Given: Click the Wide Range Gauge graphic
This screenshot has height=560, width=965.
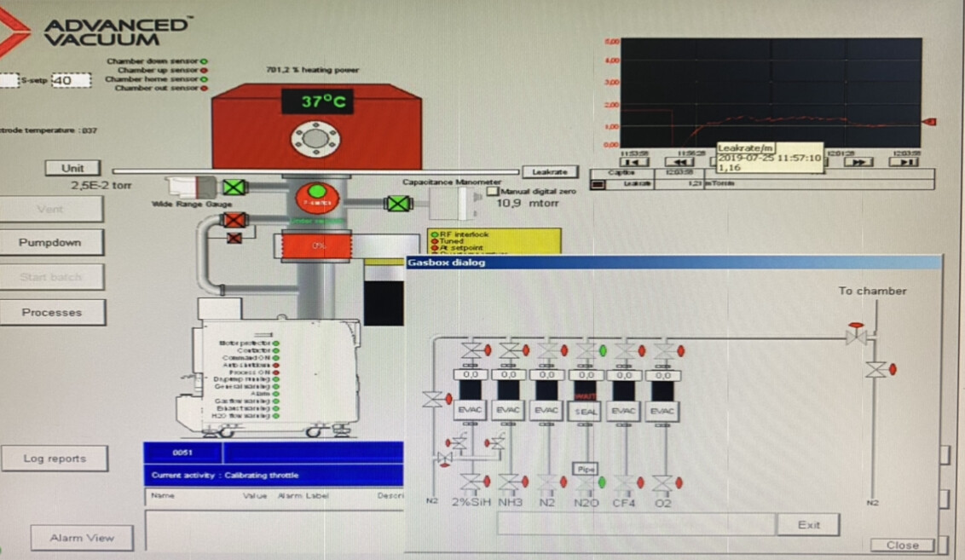Looking at the screenshot, I should tap(192, 188).
